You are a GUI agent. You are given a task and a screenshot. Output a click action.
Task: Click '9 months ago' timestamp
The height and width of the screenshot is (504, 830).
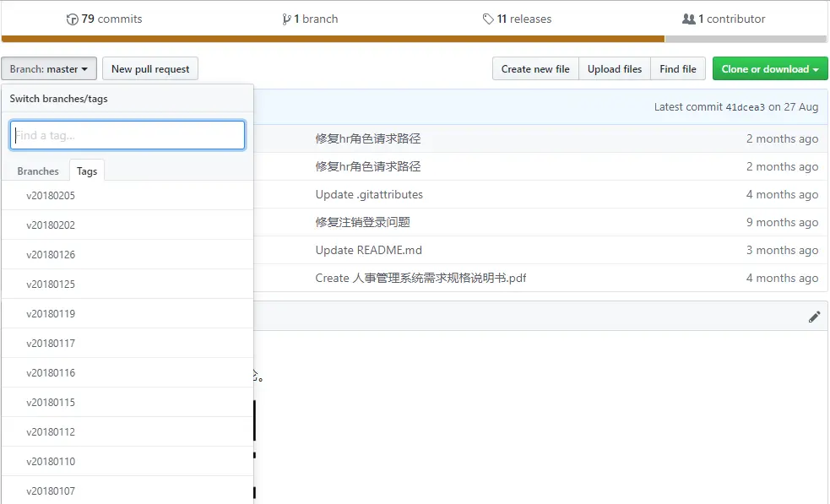click(783, 222)
